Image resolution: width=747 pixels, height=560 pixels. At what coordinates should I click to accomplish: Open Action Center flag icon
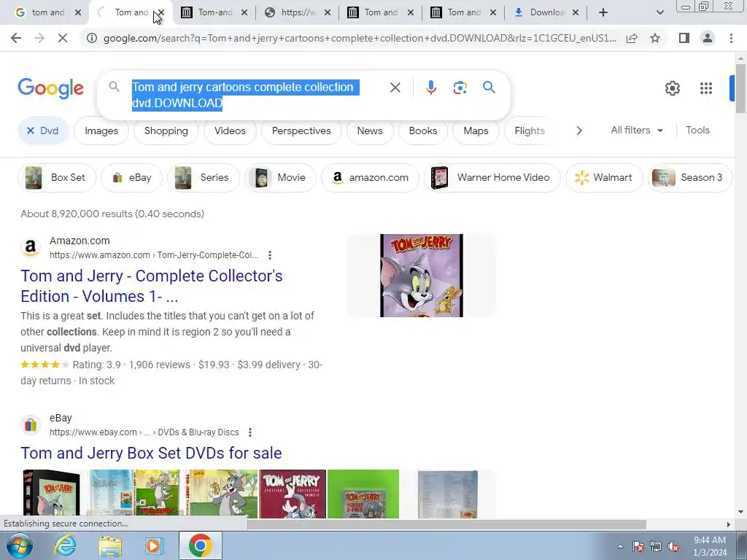[x=638, y=547]
